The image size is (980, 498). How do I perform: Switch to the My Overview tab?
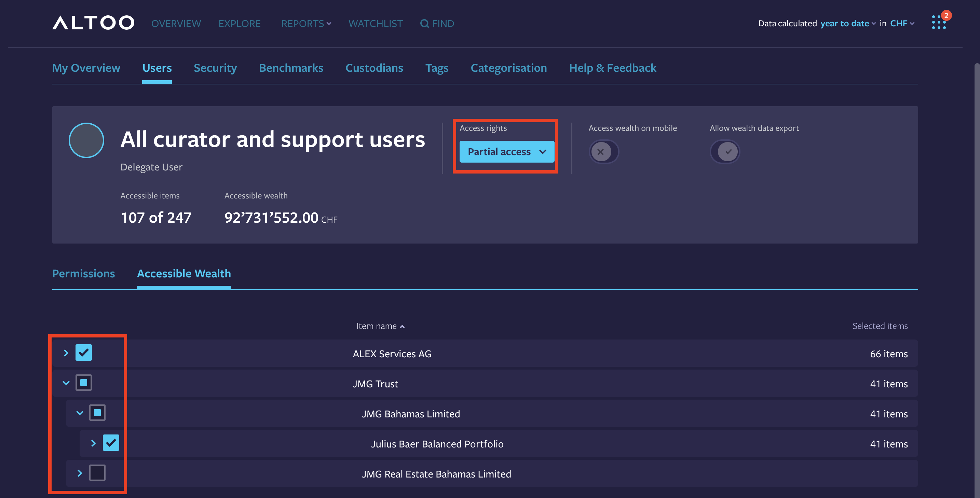86,68
